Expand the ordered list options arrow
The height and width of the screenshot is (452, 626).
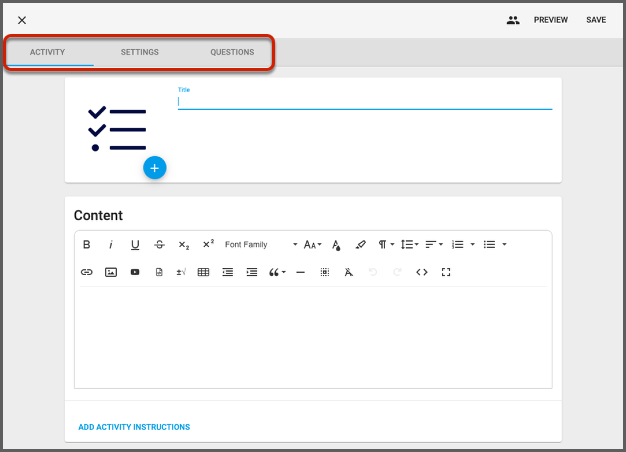pos(473,244)
